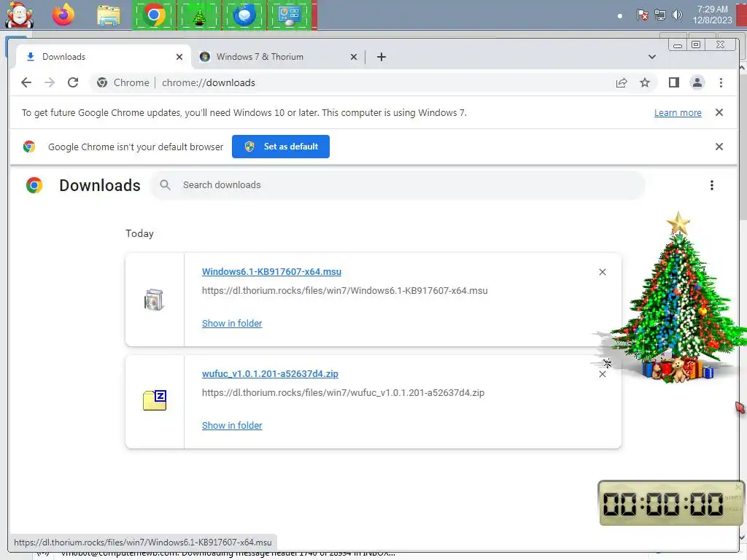The height and width of the screenshot is (560, 747).
Task: Switch to the Chrome taskbar button
Action: point(154,15)
